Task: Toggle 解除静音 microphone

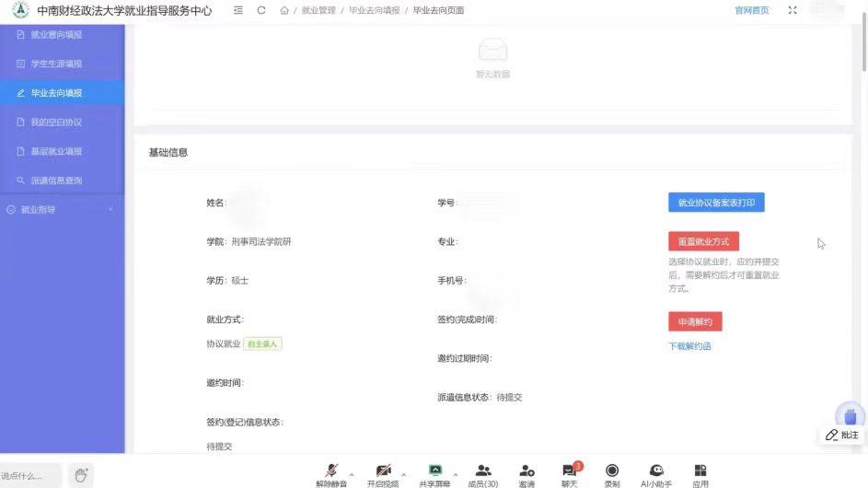Action: coord(331,475)
